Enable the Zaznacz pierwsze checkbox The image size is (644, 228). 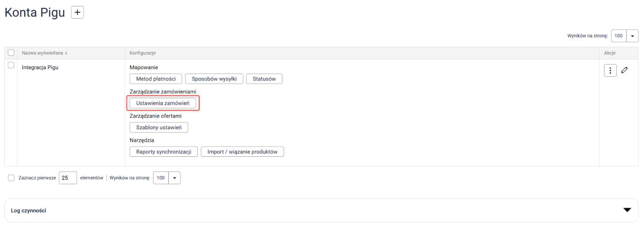(11, 178)
